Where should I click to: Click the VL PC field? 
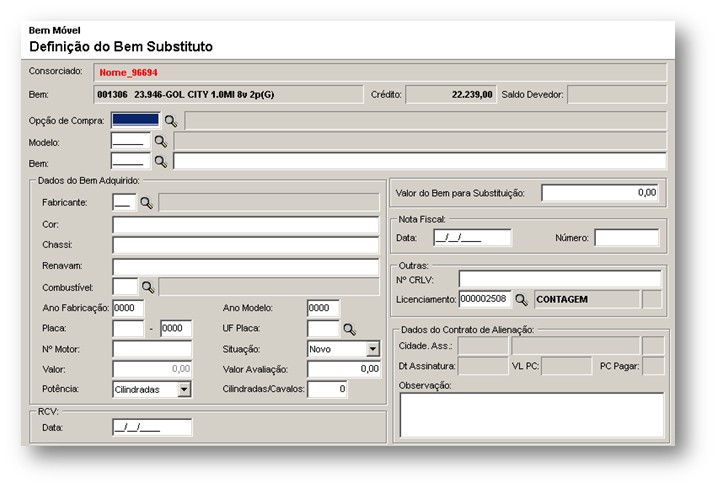tap(567, 366)
